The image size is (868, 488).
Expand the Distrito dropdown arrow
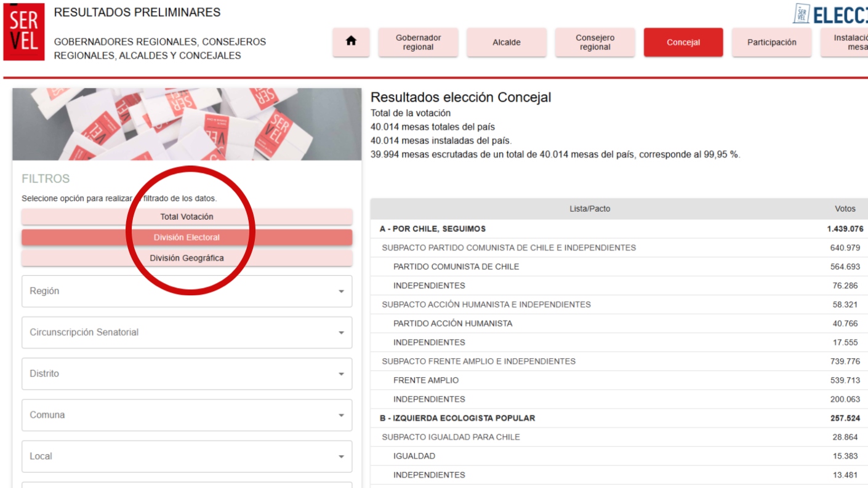(x=341, y=374)
